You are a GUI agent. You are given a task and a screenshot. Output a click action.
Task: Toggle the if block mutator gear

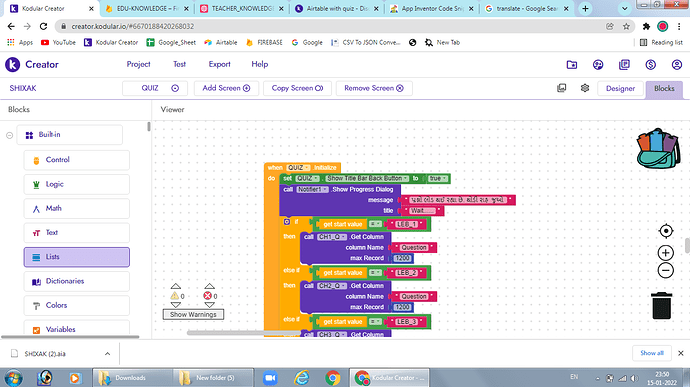point(287,221)
